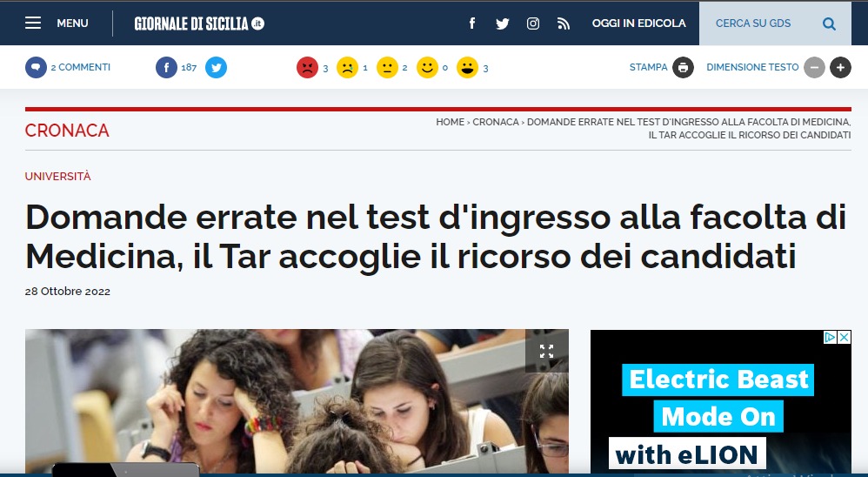React with the laughing open-mouth emoji

[467, 68]
